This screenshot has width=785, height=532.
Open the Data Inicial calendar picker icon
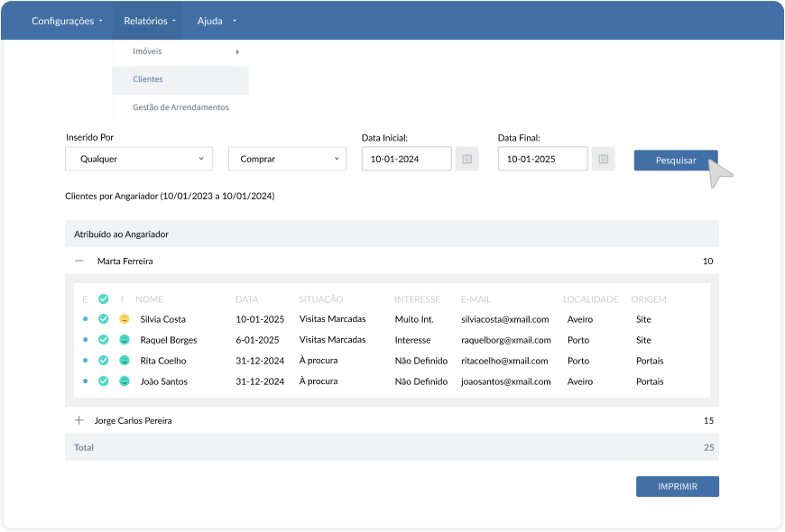467,159
